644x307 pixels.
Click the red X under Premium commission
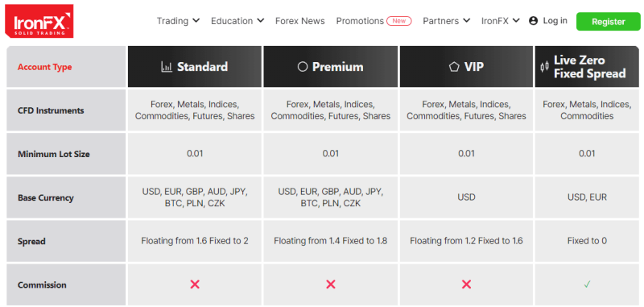point(331,284)
